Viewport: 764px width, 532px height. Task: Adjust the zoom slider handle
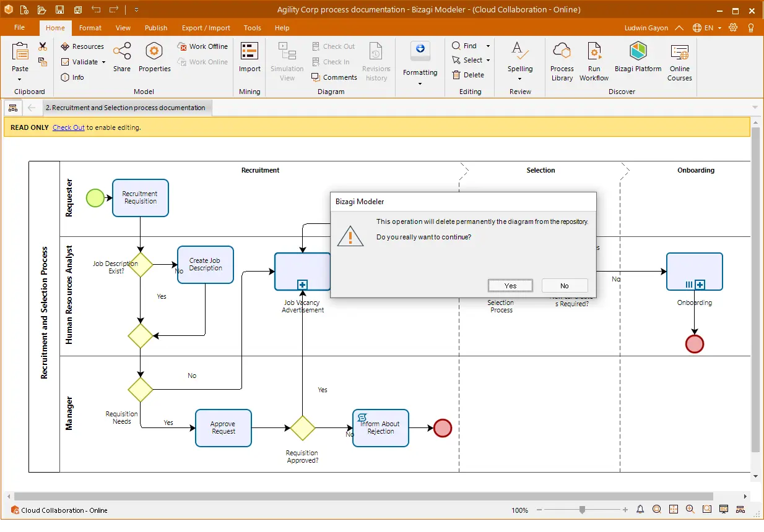click(582, 510)
